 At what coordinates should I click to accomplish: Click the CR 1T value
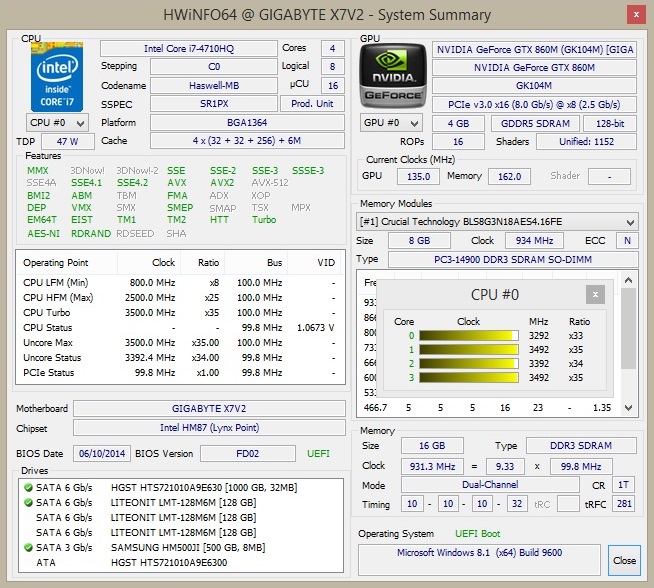(x=623, y=485)
